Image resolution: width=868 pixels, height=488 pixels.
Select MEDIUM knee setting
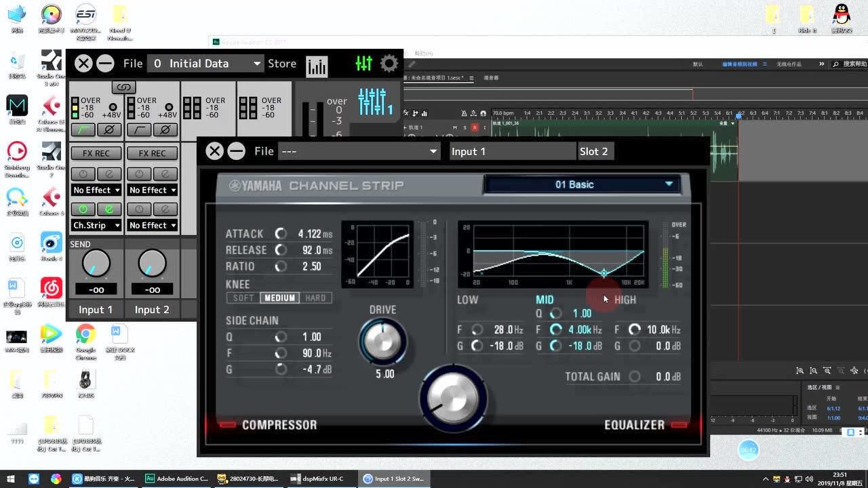pyautogui.click(x=280, y=298)
